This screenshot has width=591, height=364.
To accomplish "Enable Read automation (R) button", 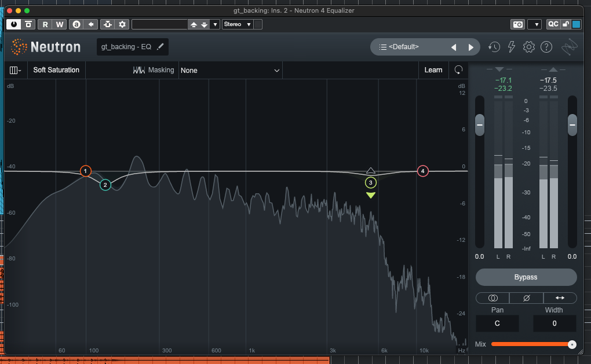I will 45,24.
